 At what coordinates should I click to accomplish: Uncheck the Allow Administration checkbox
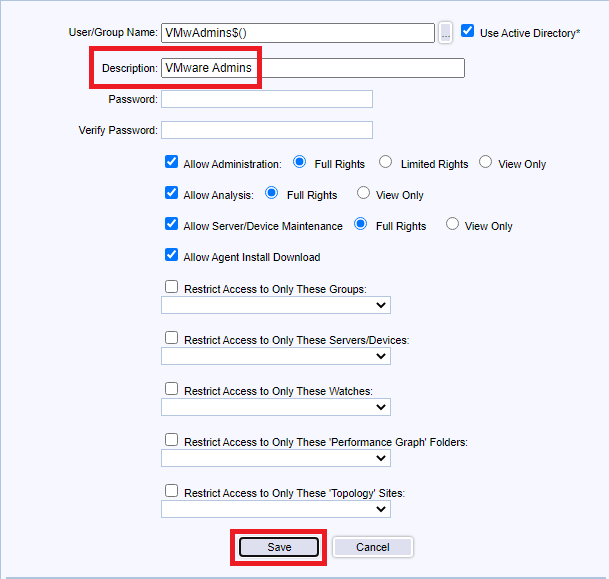[x=171, y=163]
